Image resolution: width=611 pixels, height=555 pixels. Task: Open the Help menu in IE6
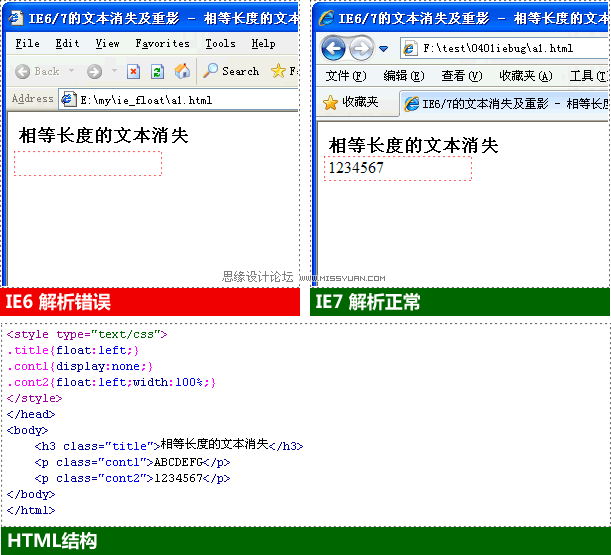(x=263, y=43)
